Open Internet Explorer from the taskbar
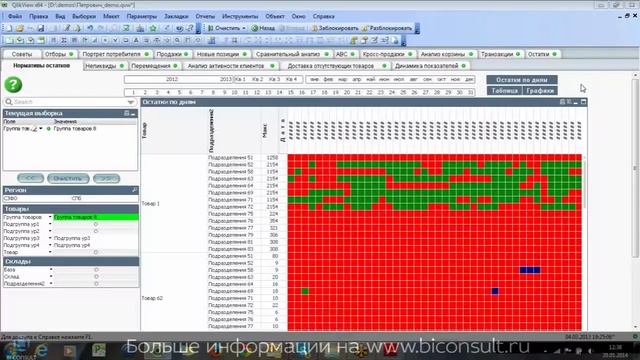Screen dimensions: 640x360 [41, 350]
